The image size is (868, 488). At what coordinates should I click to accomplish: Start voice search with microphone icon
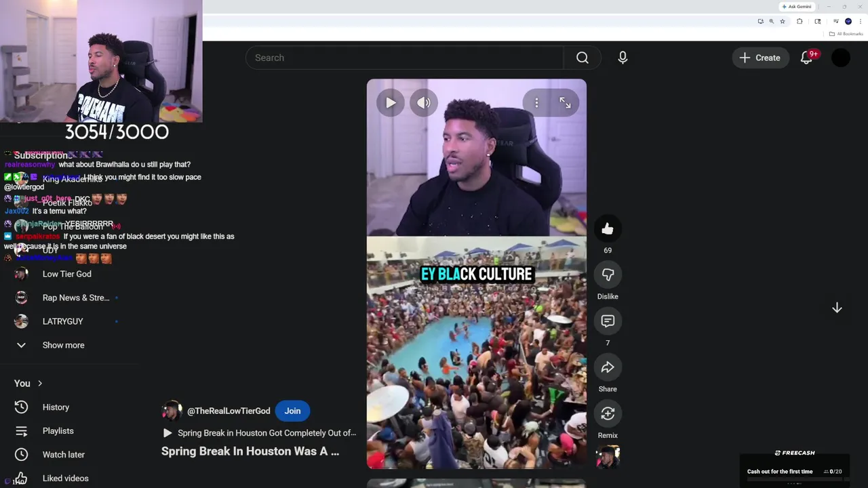pyautogui.click(x=623, y=58)
